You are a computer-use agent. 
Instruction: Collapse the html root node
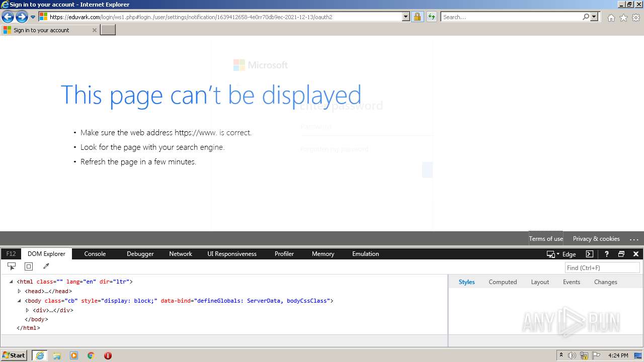click(x=11, y=282)
